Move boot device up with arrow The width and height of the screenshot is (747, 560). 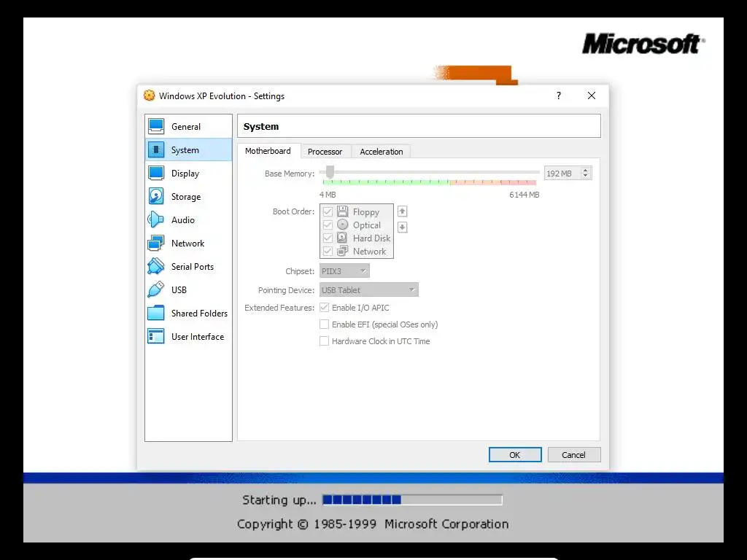pyautogui.click(x=402, y=211)
